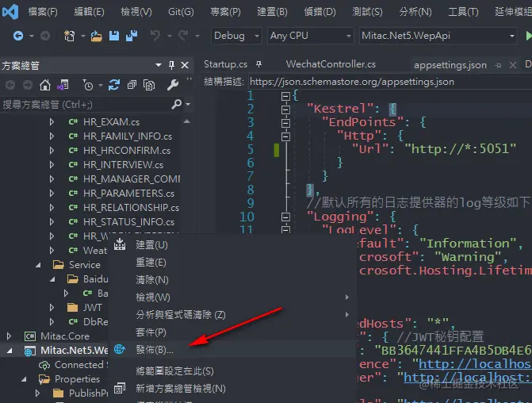The image size is (532, 403).
Task: Open the 建置(B) menu
Action: [x=272, y=12]
